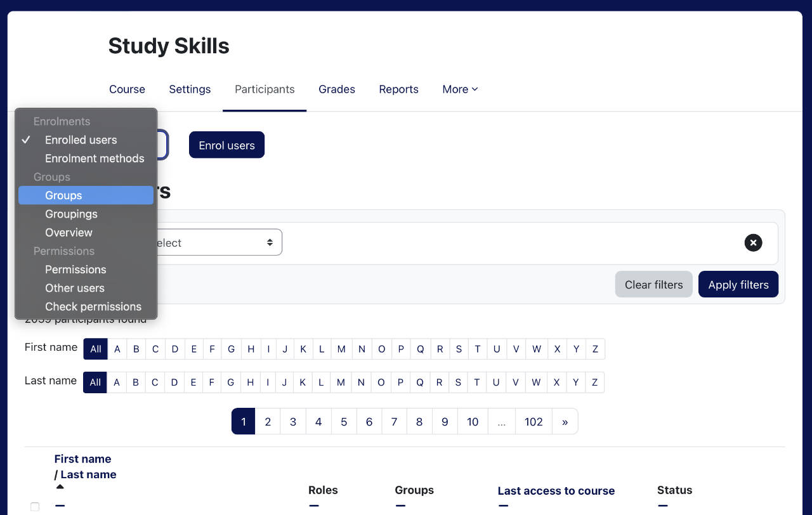812x515 pixels.
Task: Sort by First name column header
Action: pyautogui.click(x=82, y=459)
